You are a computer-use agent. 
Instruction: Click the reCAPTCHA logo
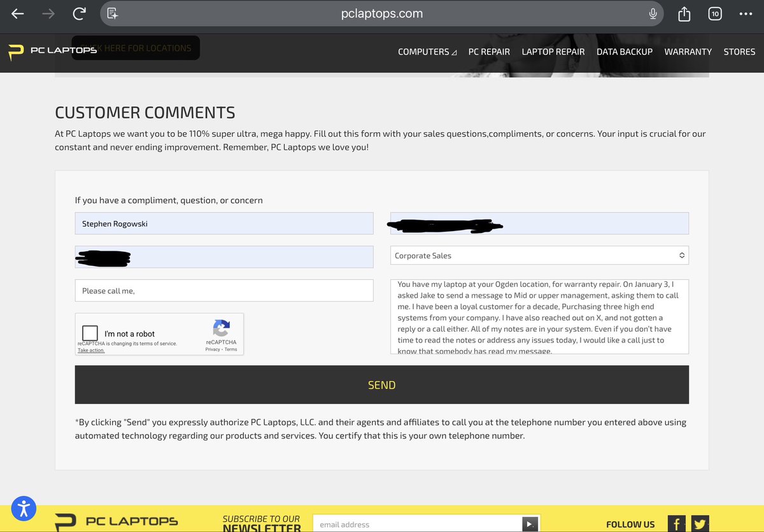(221, 328)
